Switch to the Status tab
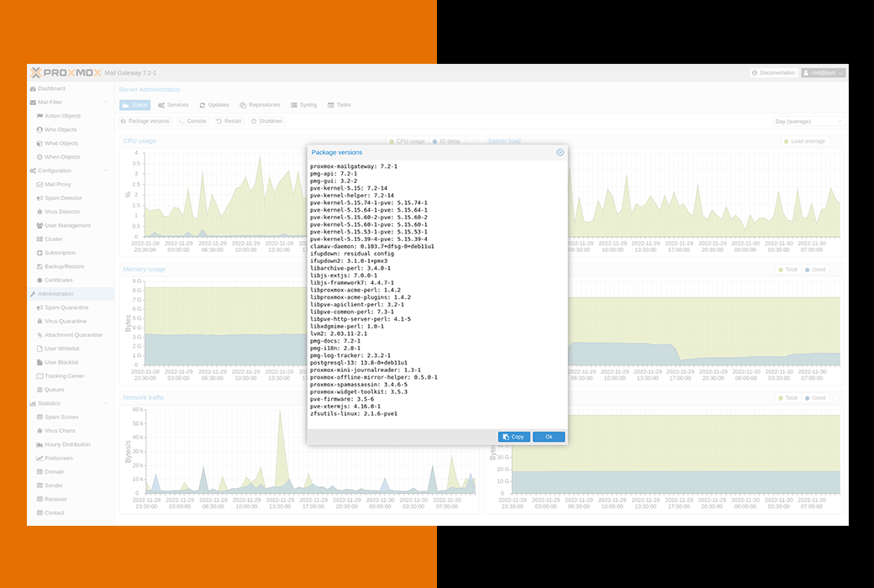Viewport: 874px width, 588px height. [x=135, y=105]
